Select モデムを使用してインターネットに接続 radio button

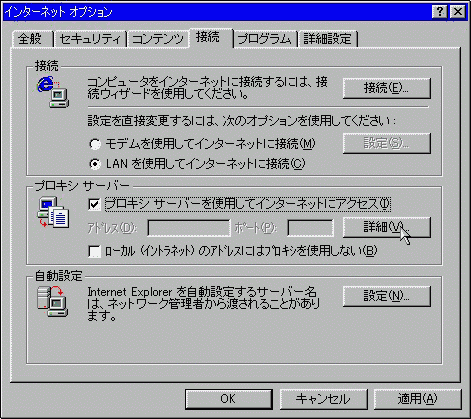click(x=95, y=144)
